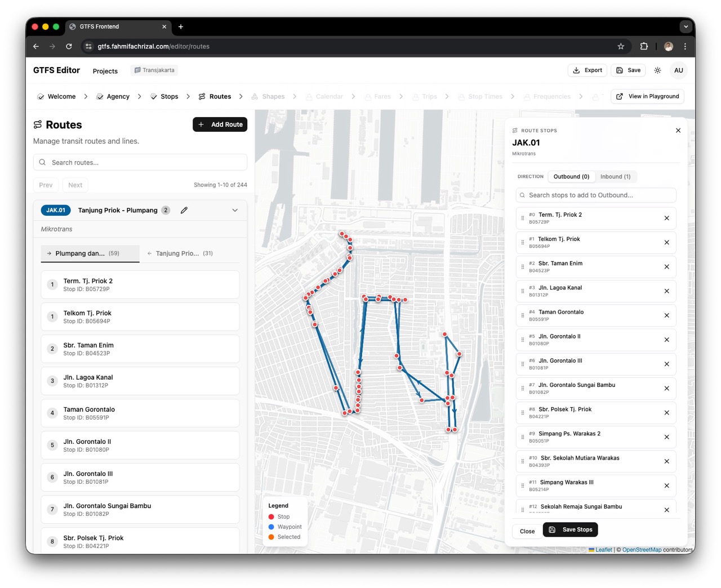
Task: Bookmark this page with star icon
Action: tap(621, 47)
